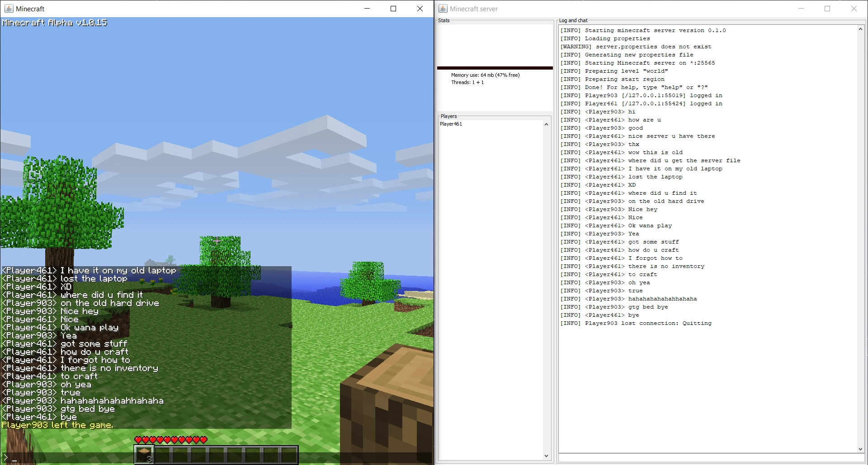Click log line "Done! For help, type "help""

click(x=634, y=87)
